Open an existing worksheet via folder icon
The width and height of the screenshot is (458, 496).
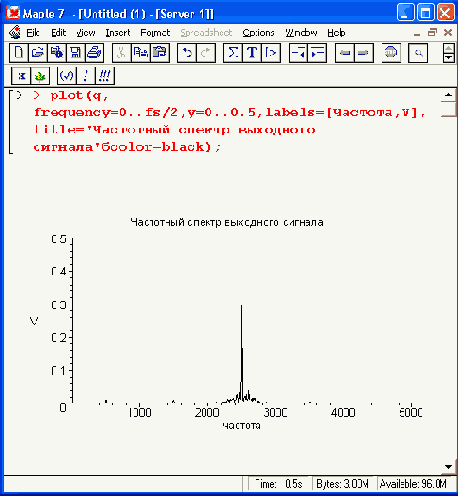pos(38,53)
